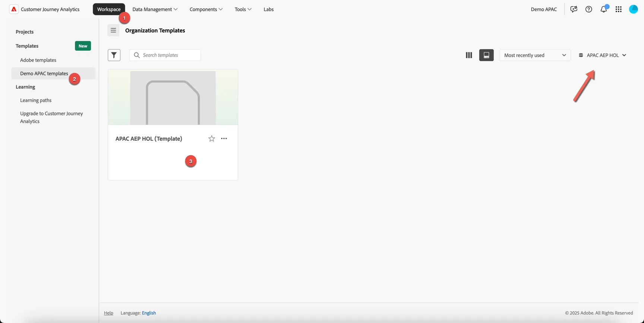This screenshot has height=323, width=644.
Task: Select the Workspace tab
Action: click(109, 9)
